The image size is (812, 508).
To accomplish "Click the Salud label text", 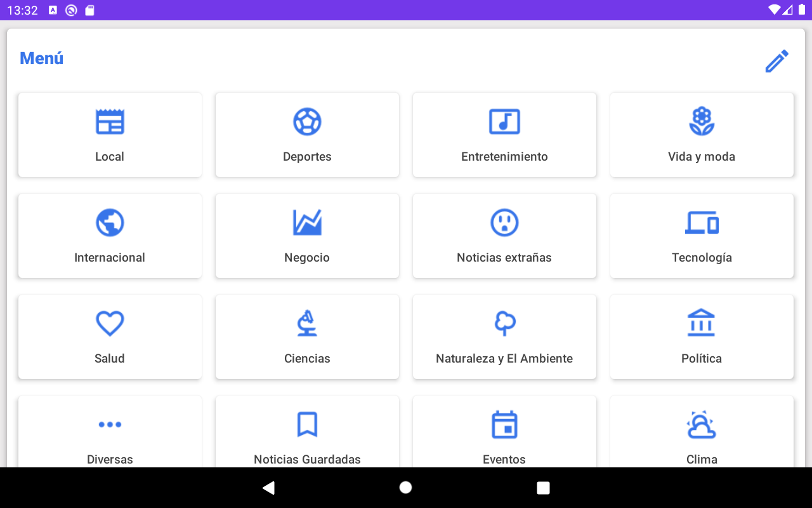I will point(110,358).
